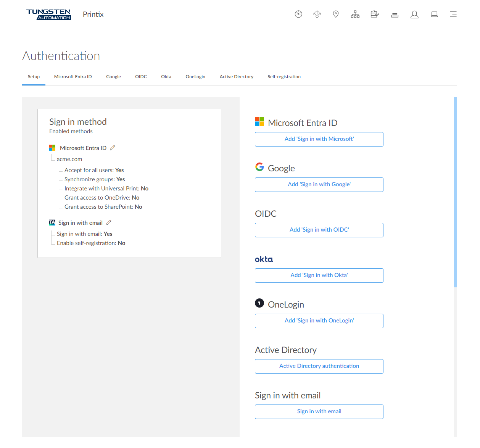Click the print queues stack icon
Viewport: 480px width, 448px height.
[395, 15]
